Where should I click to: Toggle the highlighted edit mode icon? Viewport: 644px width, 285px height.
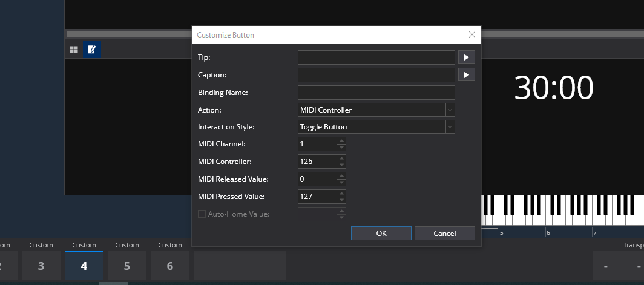pyautogui.click(x=92, y=50)
